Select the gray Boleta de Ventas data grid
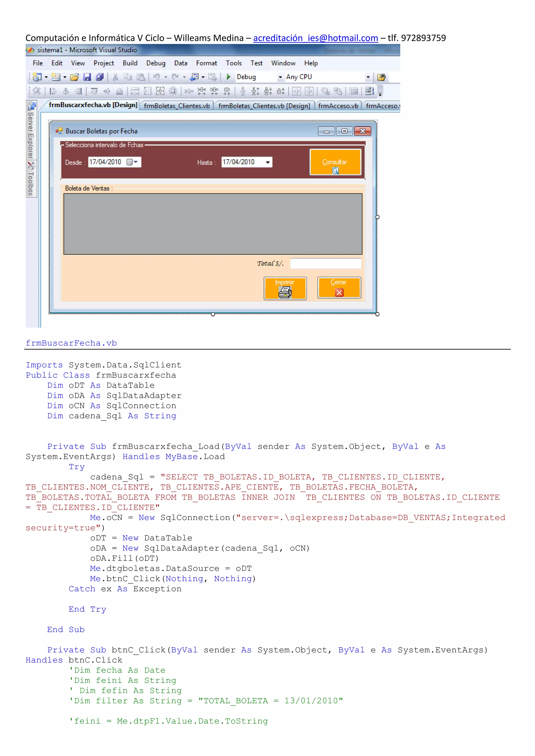Image resolution: width=535 pixels, height=756 pixels. 213,224
